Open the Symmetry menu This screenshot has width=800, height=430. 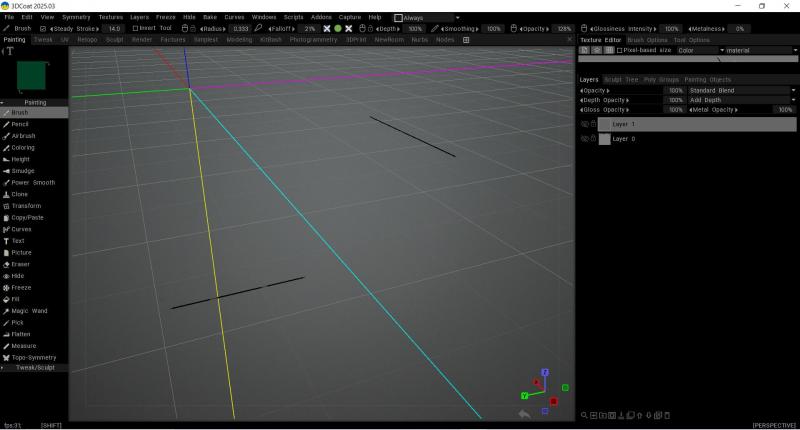pos(75,17)
